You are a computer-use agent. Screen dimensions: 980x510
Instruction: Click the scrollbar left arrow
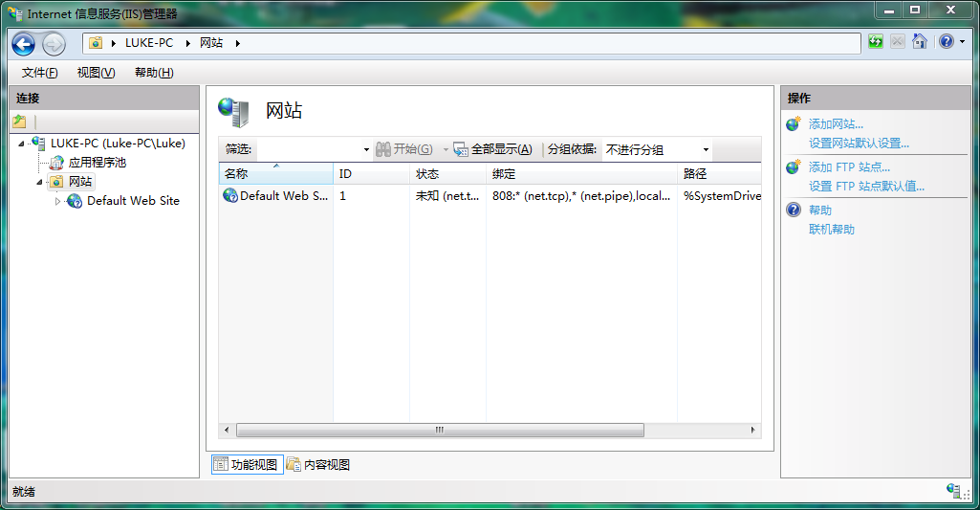(227, 430)
